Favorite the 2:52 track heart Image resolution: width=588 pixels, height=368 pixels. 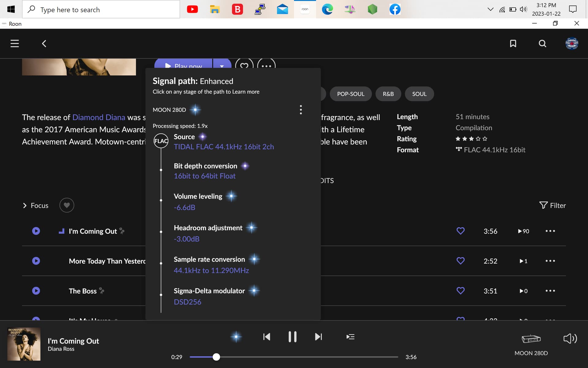point(461,261)
